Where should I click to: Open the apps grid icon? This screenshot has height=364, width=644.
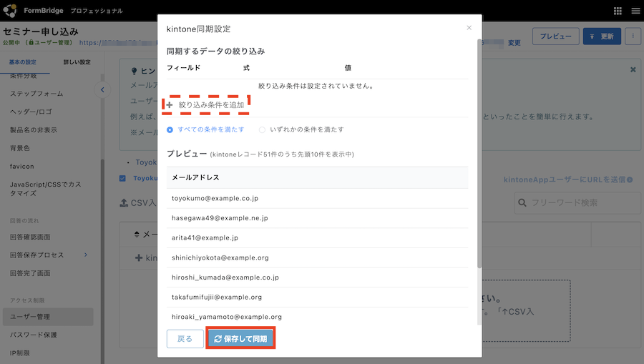pos(618,11)
